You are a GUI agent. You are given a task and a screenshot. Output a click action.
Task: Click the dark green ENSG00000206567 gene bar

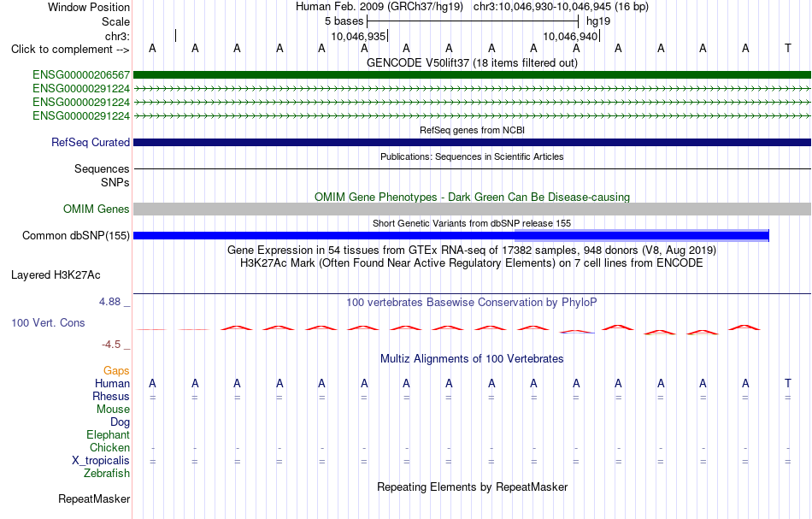pos(472,75)
